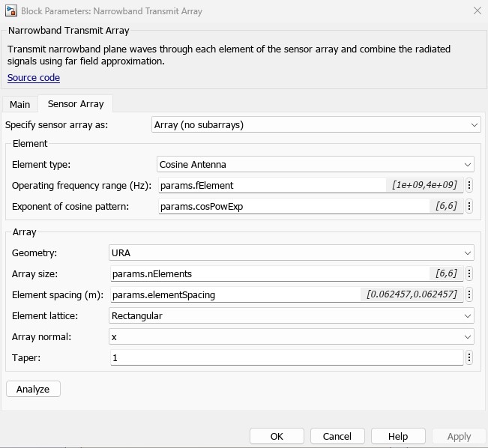Viewport: 488px width, 448px height.
Task: Open options menu for Operating frequency range
Action: pyautogui.click(x=469, y=185)
